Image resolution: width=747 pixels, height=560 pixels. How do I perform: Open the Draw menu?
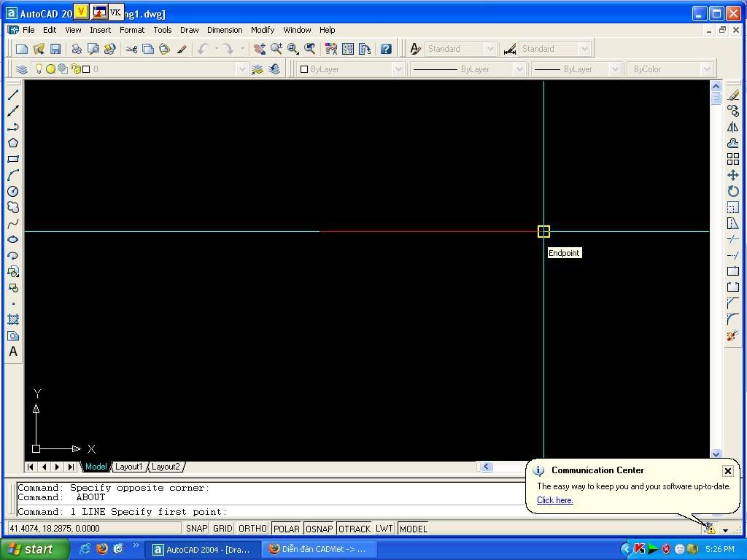[x=189, y=30]
